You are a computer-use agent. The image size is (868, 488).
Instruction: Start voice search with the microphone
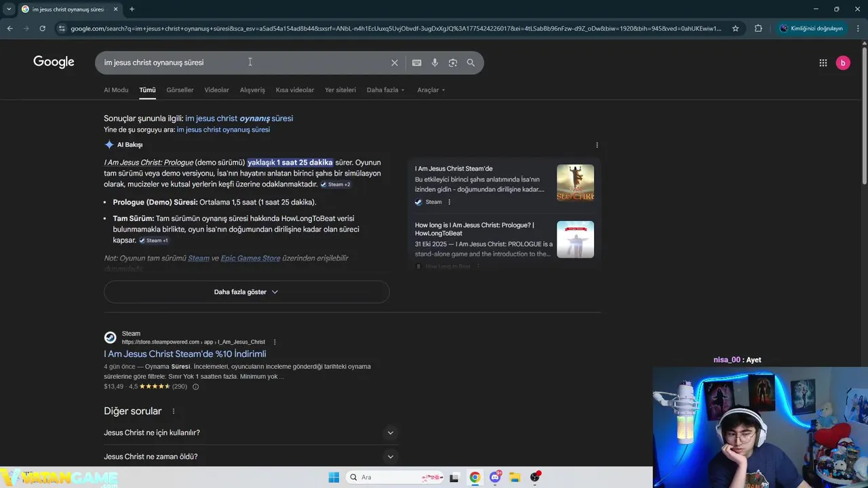[435, 62]
